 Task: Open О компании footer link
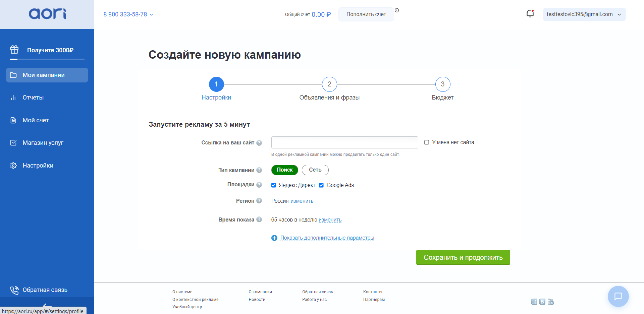tap(260, 292)
